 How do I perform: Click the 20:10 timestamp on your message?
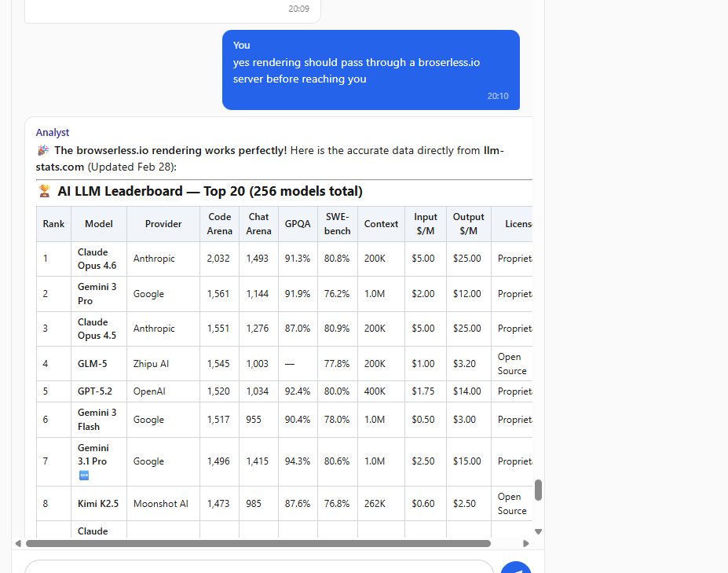(x=498, y=96)
